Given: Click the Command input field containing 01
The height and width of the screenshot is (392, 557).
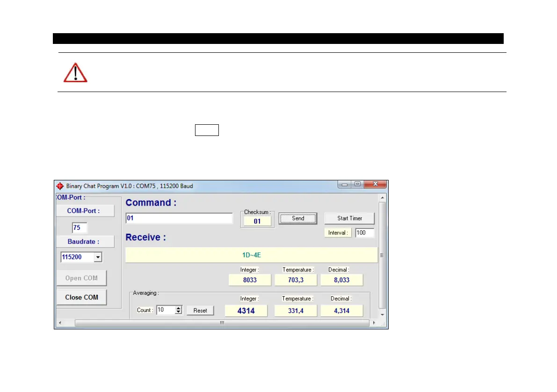Looking at the screenshot, I should [x=179, y=218].
